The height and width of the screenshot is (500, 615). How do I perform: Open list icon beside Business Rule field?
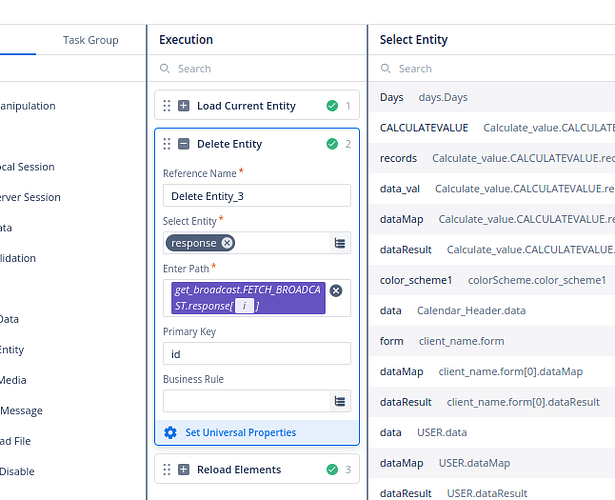[340, 401]
